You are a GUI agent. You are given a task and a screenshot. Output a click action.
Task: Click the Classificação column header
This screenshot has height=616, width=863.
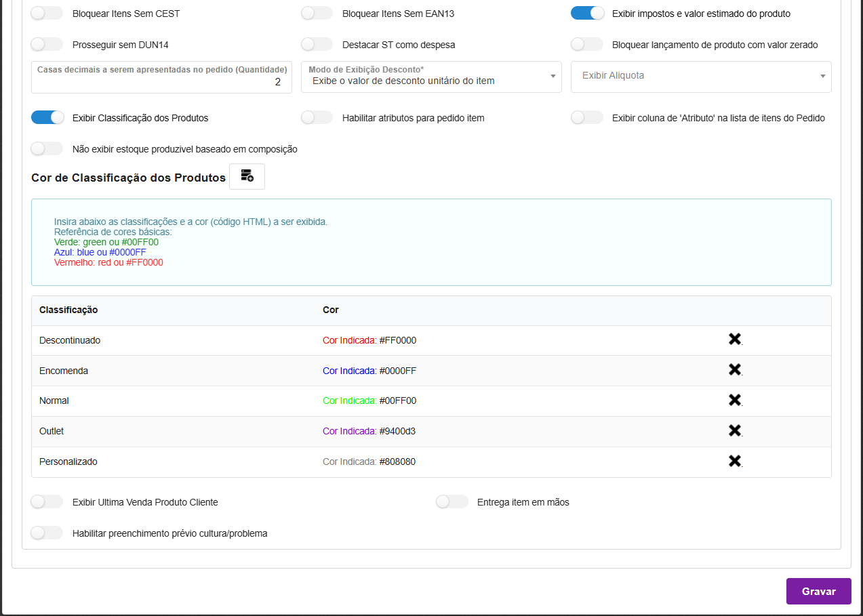tap(68, 310)
